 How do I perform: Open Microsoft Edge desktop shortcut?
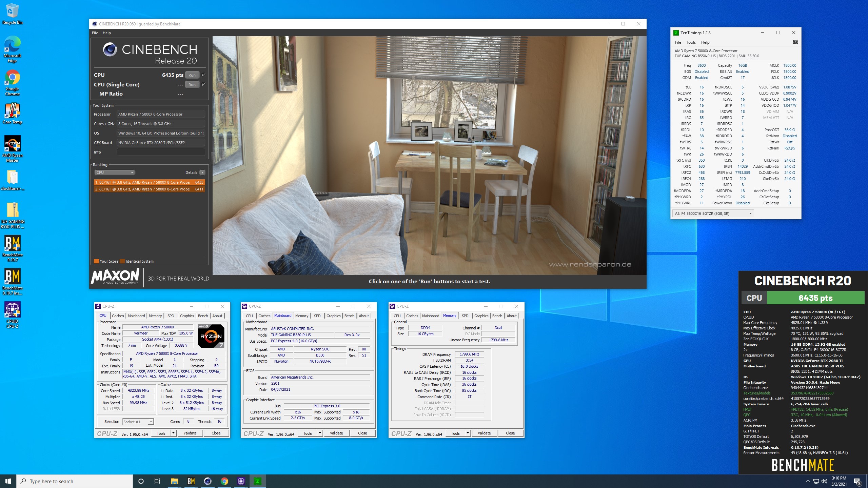coord(12,49)
